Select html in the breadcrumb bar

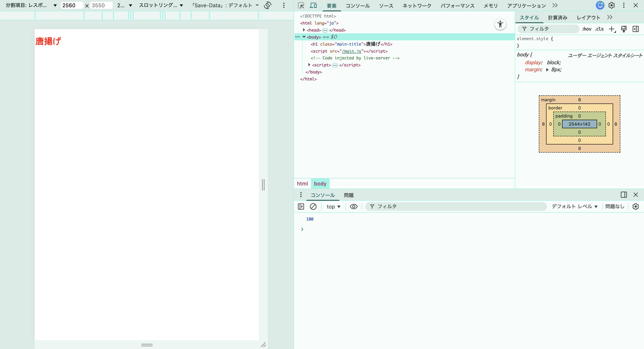click(302, 184)
